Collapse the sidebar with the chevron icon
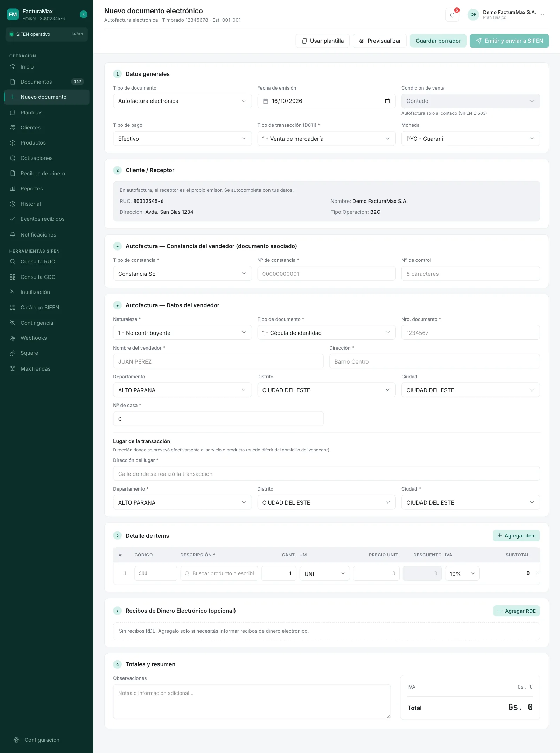 pyautogui.click(x=83, y=14)
